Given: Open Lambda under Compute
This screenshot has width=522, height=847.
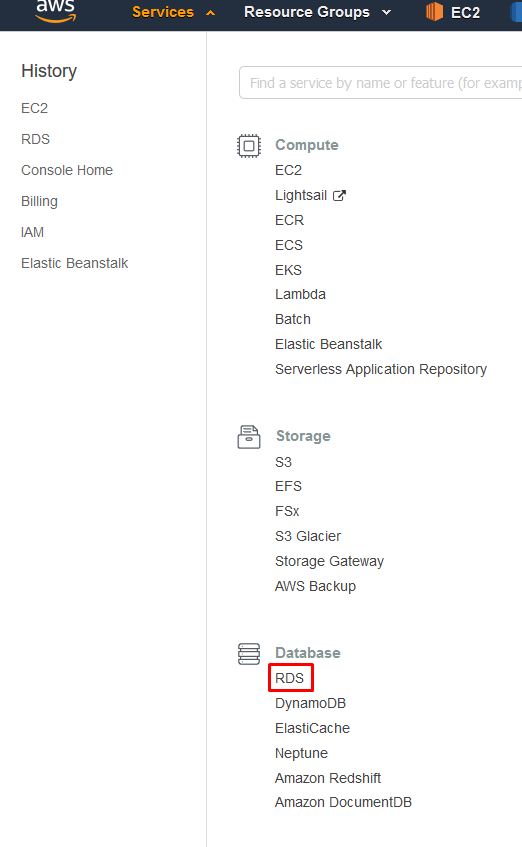Looking at the screenshot, I should pos(300,294).
